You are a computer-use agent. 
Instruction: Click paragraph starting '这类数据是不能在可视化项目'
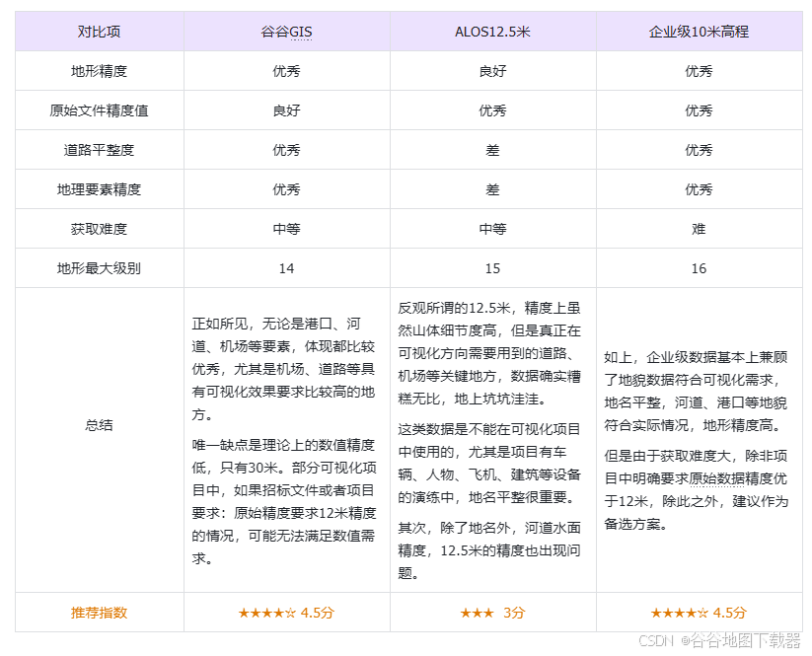(489, 464)
